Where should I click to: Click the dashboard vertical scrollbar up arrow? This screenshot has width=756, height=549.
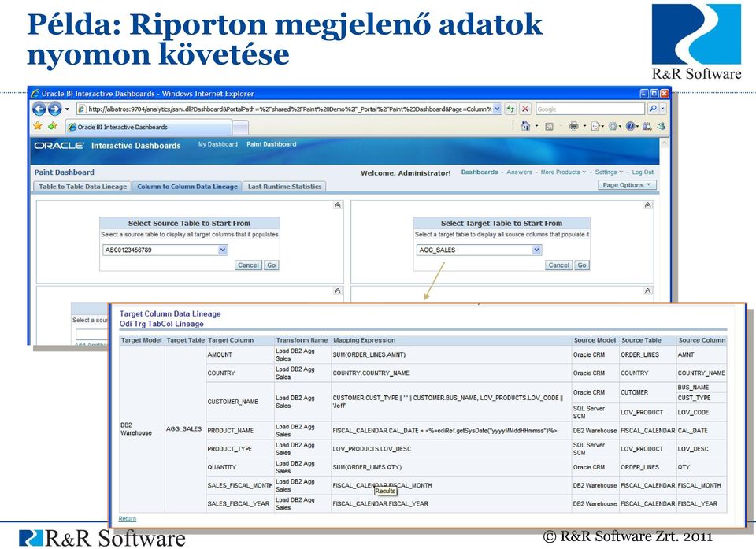[664, 144]
